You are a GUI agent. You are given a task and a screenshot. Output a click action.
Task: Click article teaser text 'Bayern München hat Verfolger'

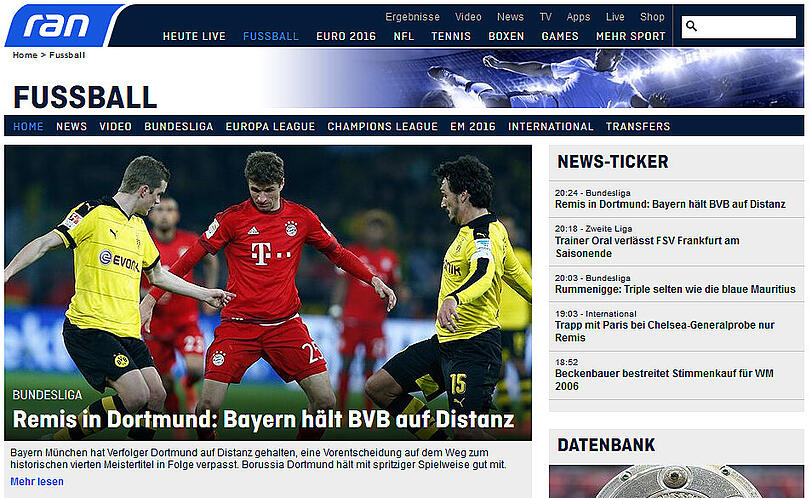point(258,459)
